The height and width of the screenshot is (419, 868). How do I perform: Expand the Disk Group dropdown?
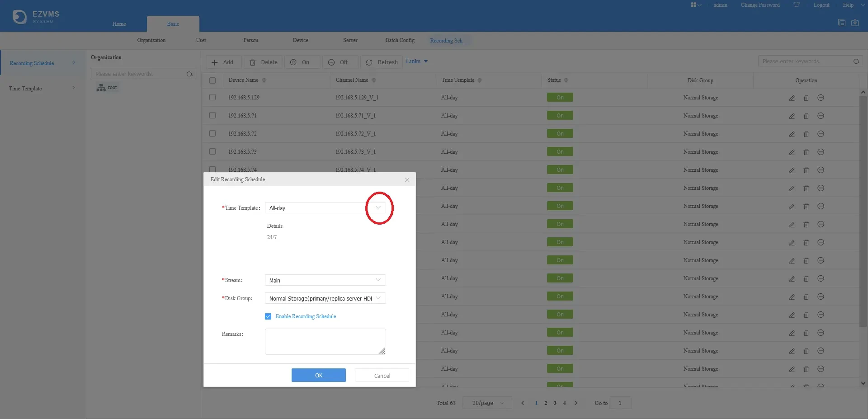point(325,298)
